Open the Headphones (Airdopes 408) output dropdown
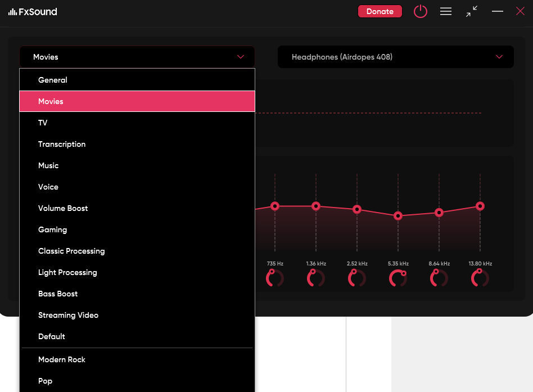This screenshot has height=392, width=533. coord(396,57)
